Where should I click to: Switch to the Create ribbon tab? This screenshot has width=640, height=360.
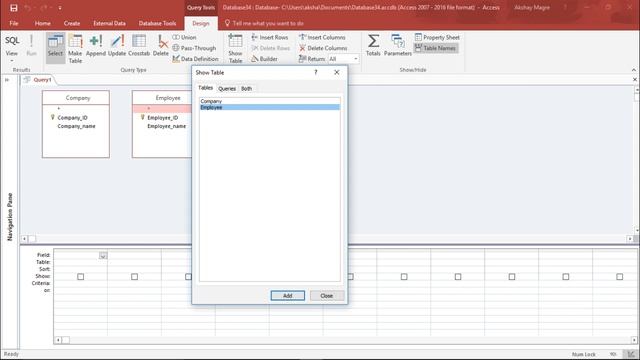tap(72, 23)
